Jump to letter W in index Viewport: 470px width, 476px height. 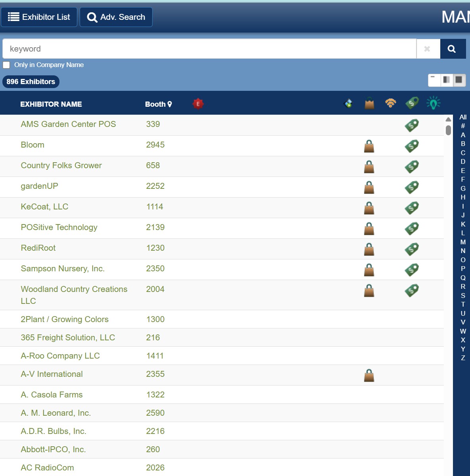[x=463, y=331]
